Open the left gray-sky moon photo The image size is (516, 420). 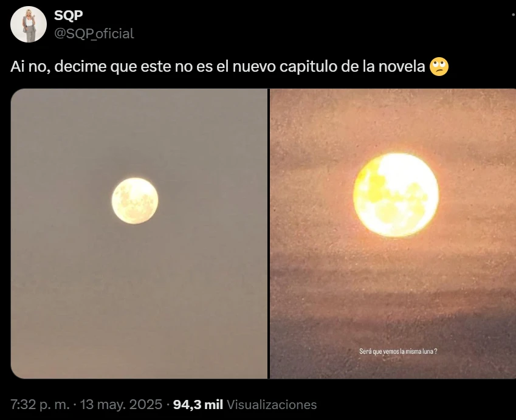coord(139,233)
